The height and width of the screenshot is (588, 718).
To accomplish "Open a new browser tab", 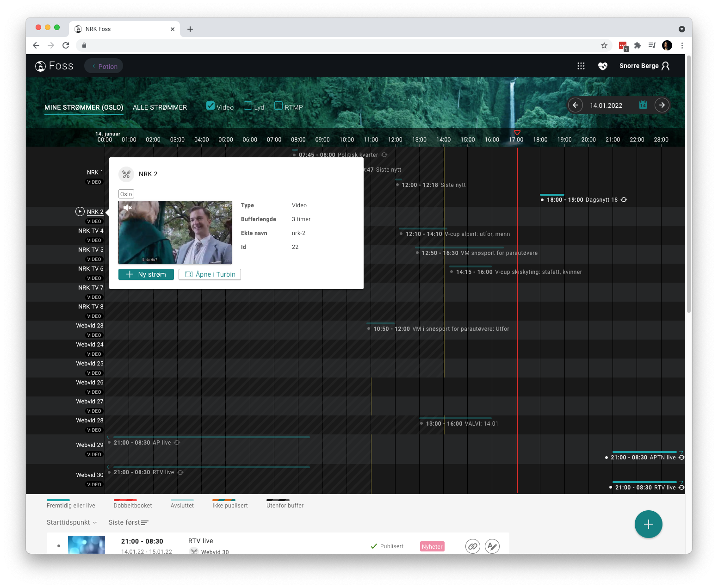I will pyautogui.click(x=190, y=29).
